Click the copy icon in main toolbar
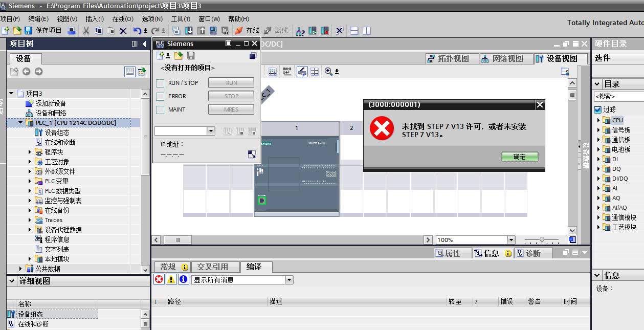 tap(99, 31)
